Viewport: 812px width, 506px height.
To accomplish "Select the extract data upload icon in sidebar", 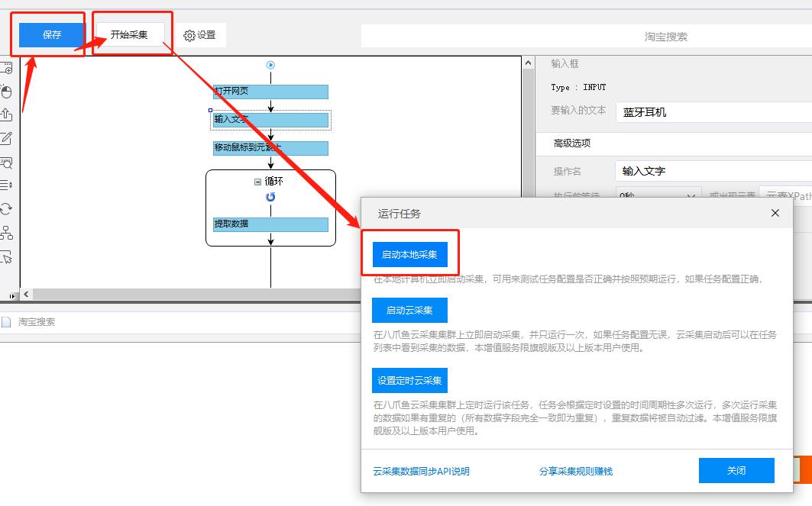I will point(5,114).
